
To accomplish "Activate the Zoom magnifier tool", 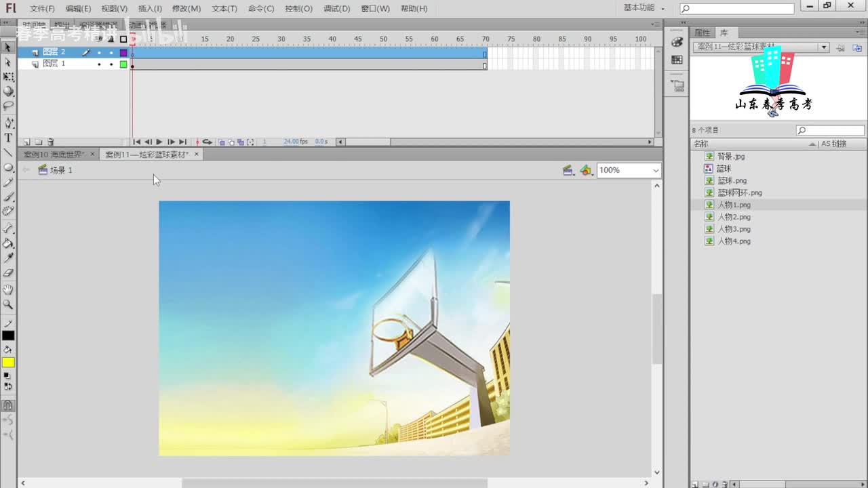I will pos(8,305).
